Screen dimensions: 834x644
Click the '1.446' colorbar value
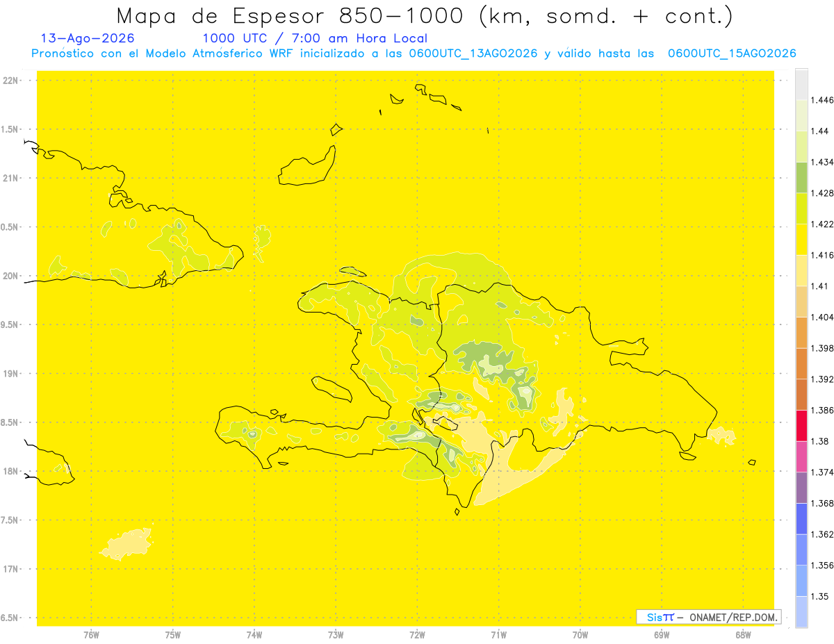click(824, 100)
